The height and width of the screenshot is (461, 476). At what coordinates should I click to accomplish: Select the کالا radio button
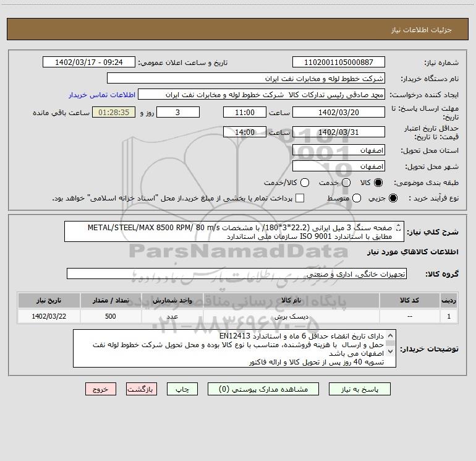point(378,183)
